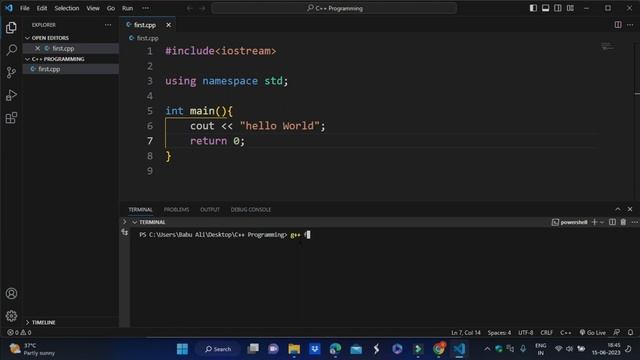Viewport: 640px width, 360px height.
Task: Open the Run menu
Action: pyautogui.click(x=127, y=8)
